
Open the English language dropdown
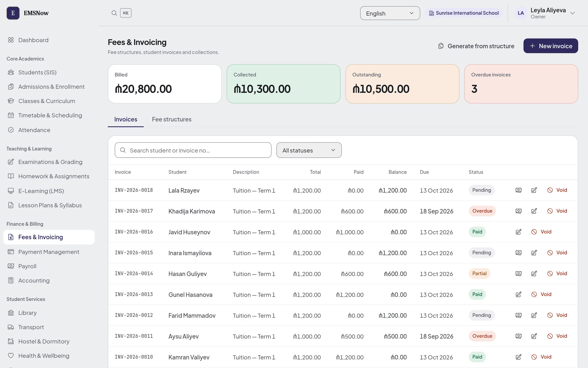point(390,13)
